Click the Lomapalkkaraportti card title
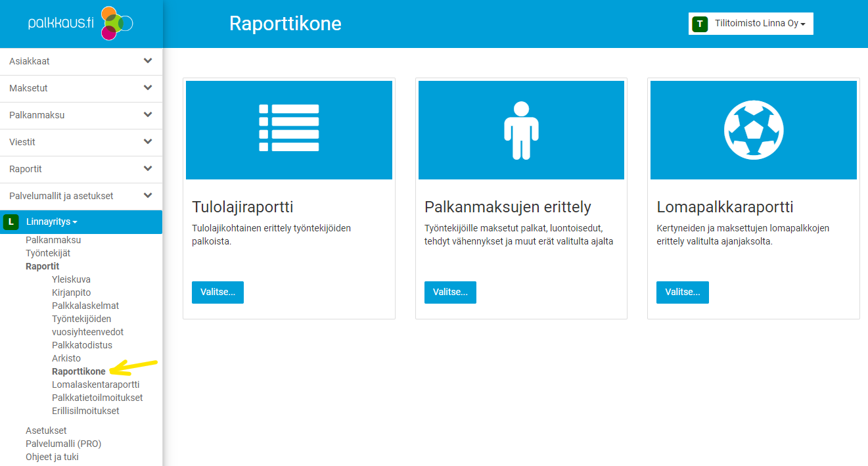This screenshot has height=466, width=868. tap(725, 207)
